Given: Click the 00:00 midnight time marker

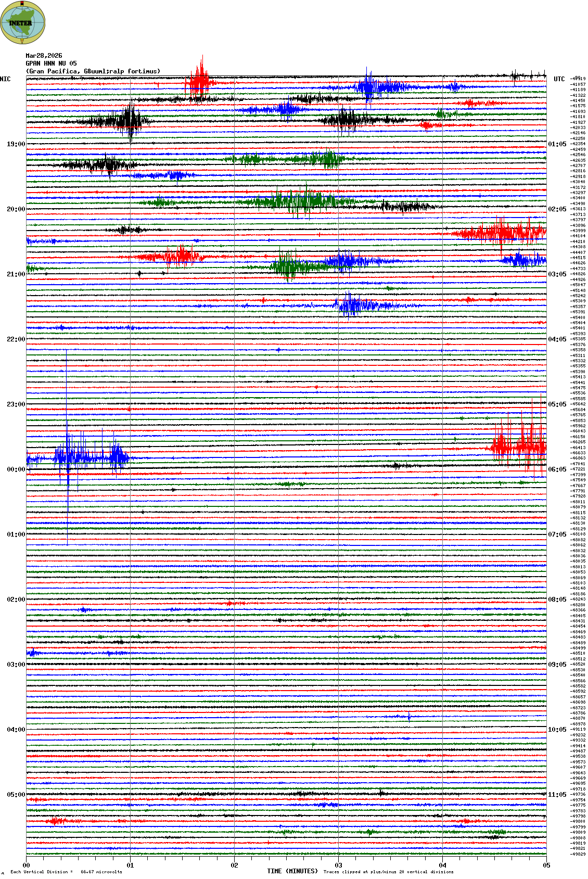Looking at the screenshot, I should [16, 469].
